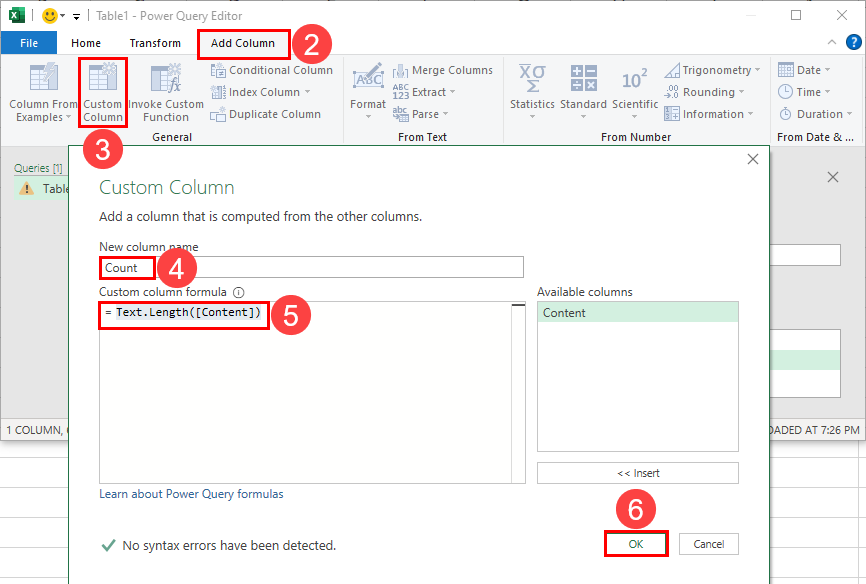Open Statistics number functions
The width and height of the screenshot is (866, 584).
pos(532,92)
